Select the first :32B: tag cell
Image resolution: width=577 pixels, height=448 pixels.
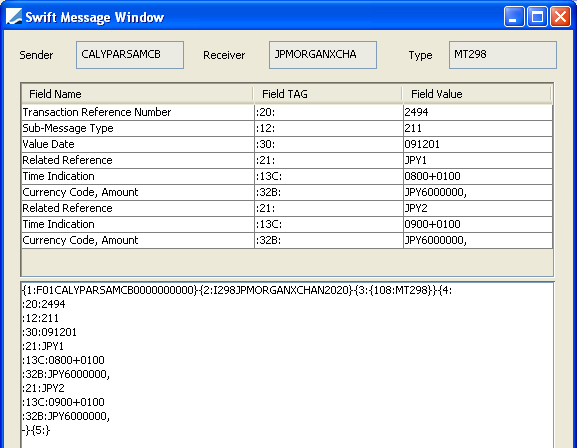pyautogui.click(x=329, y=192)
